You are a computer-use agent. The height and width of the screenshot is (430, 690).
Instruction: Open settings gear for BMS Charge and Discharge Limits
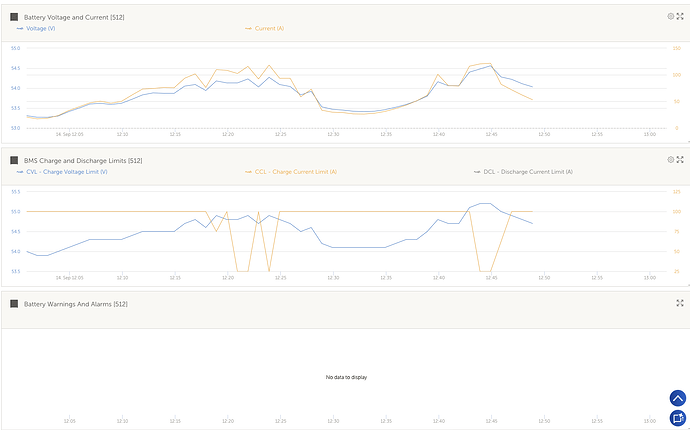point(670,160)
